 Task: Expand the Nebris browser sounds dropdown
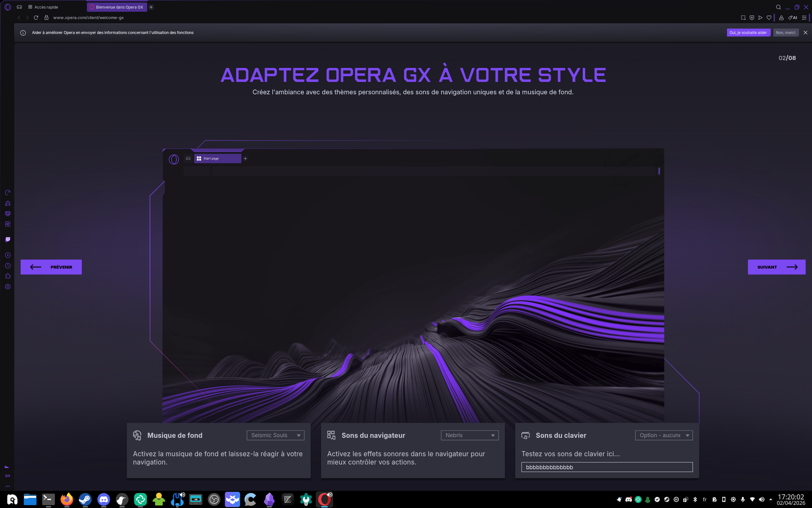tap(469, 435)
